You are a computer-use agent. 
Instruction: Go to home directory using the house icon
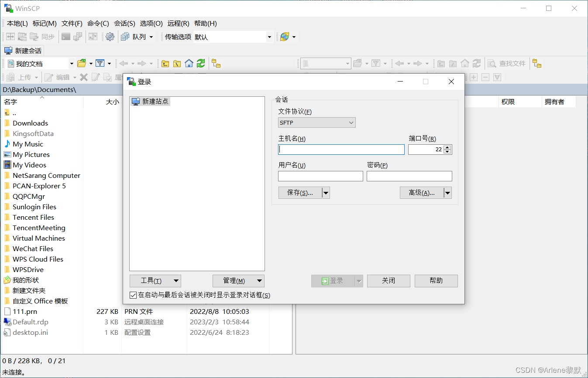click(189, 63)
